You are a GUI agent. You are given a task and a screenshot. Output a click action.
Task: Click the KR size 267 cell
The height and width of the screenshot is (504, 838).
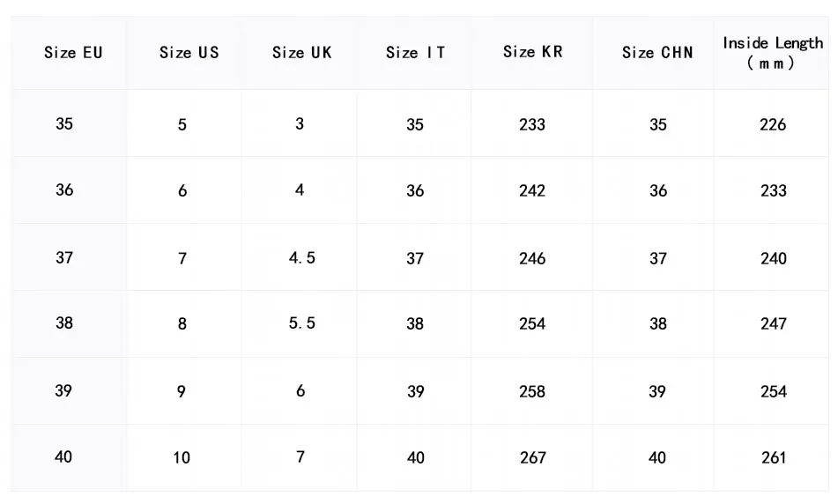click(x=532, y=458)
